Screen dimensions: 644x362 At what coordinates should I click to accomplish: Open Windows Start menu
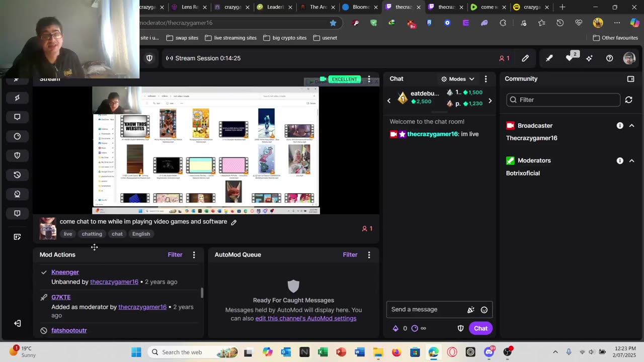point(136,352)
